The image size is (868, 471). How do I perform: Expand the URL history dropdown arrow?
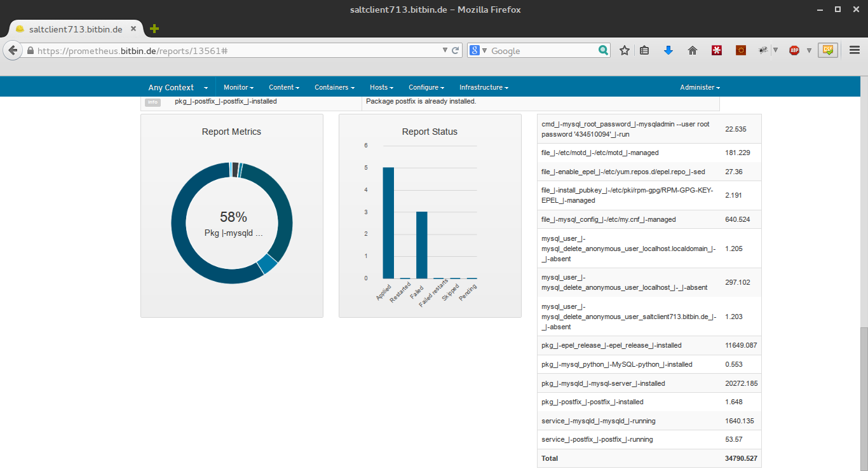point(445,50)
